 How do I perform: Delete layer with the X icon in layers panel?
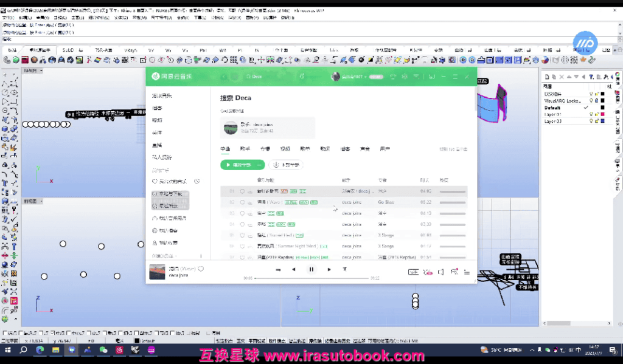pos(562,77)
